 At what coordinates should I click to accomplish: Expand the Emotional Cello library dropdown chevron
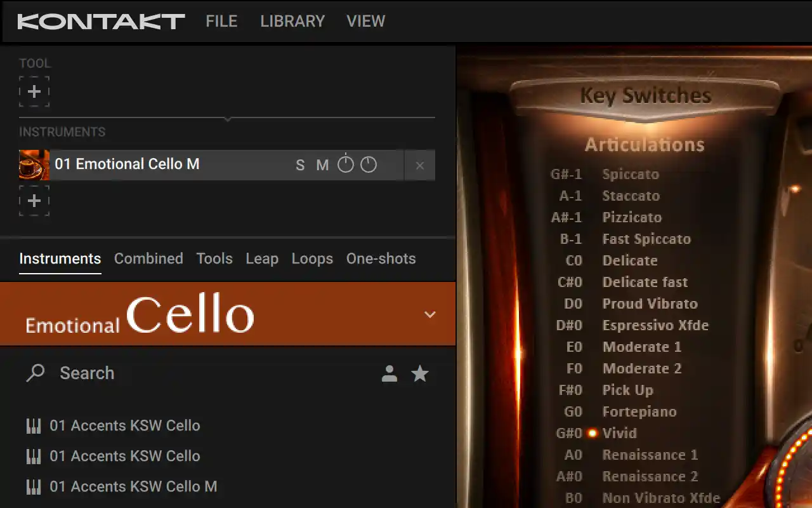[430, 314]
